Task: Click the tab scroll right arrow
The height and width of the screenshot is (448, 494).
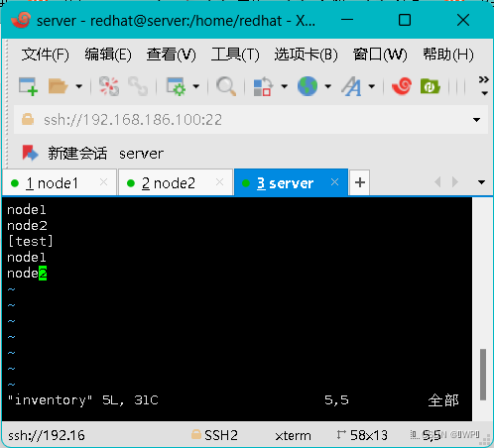Action: click(x=455, y=181)
